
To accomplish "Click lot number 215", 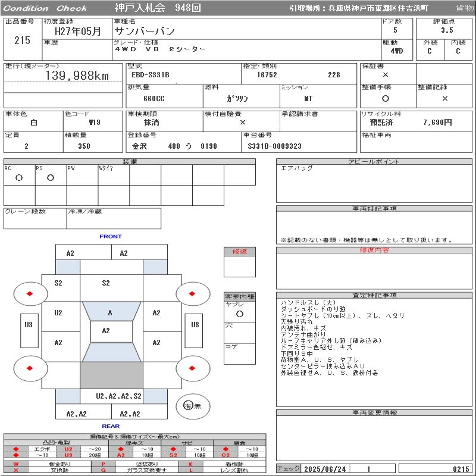I will pyautogui.click(x=22, y=40).
